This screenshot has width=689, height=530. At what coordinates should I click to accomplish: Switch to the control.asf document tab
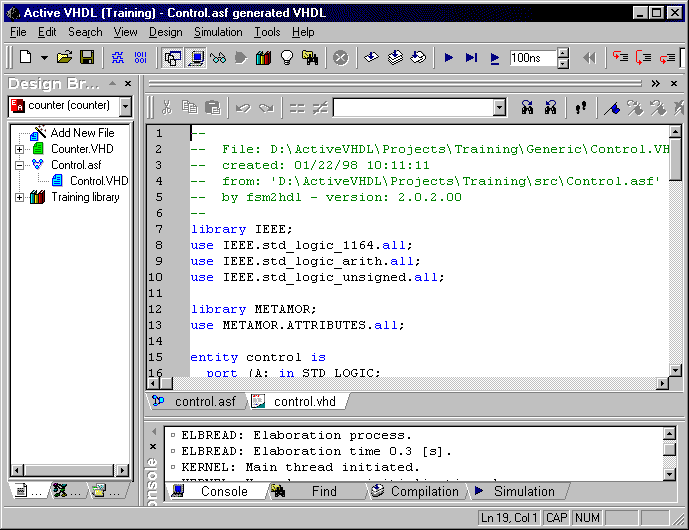tap(205, 401)
